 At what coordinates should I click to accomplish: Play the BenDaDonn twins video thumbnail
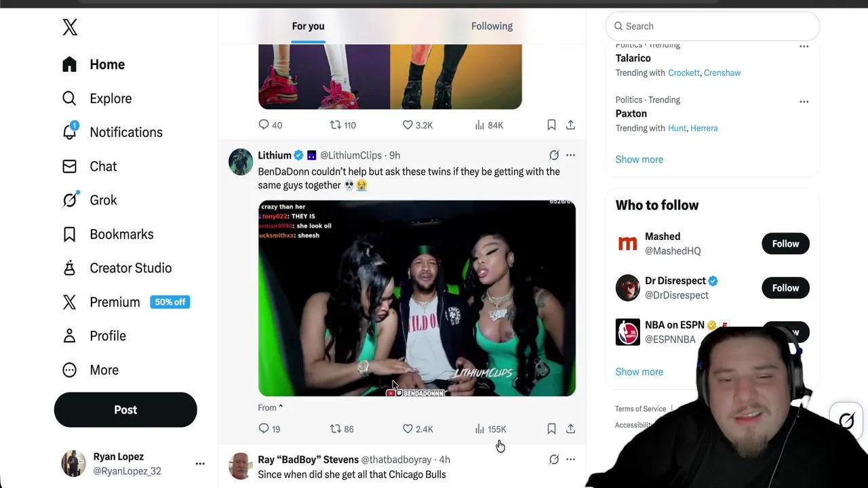coord(417,298)
